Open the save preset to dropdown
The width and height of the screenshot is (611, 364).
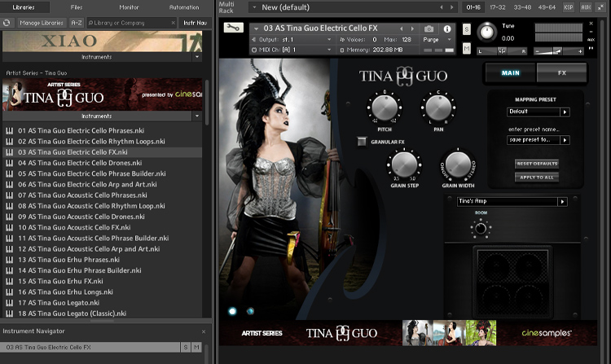point(565,140)
